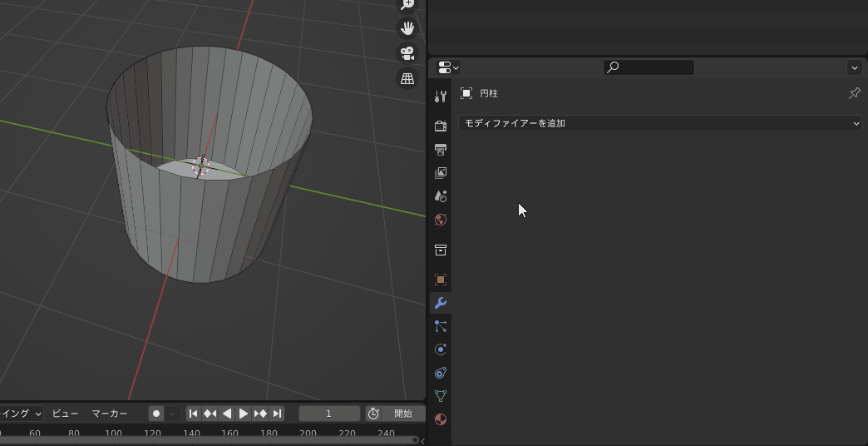The width and height of the screenshot is (868, 446).
Task: Open properties options dropdown at top right
Action: click(854, 67)
